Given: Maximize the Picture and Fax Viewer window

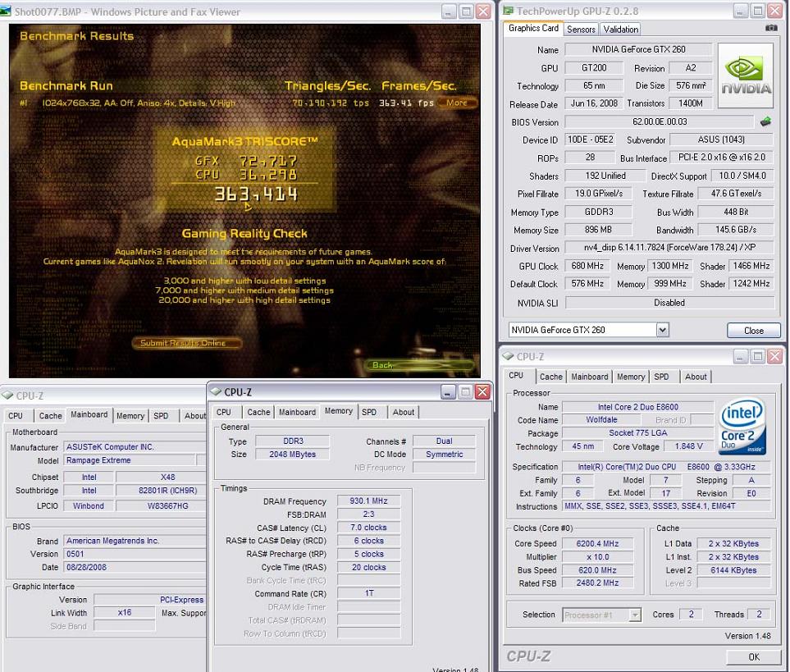Looking at the screenshot, I should coord(466,11).
